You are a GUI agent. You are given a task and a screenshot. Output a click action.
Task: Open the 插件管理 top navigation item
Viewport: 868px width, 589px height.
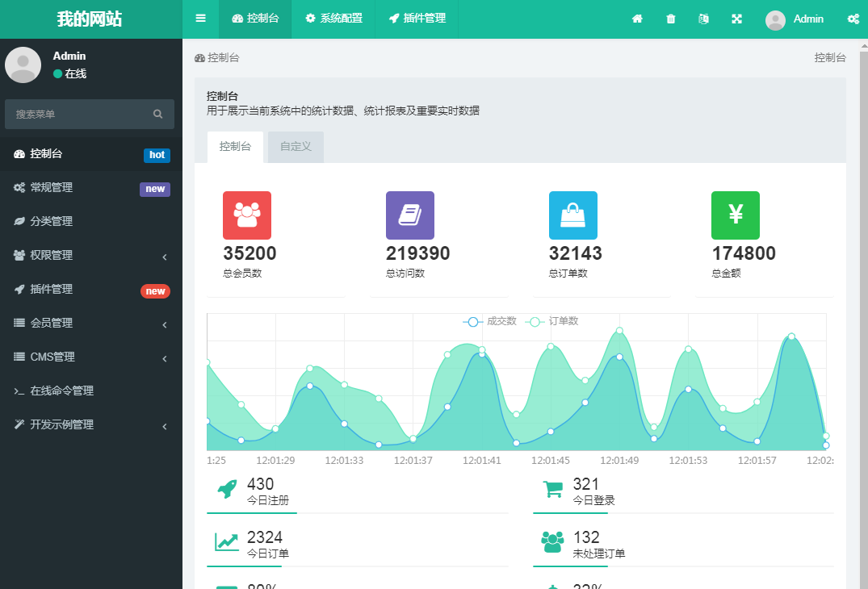417,19
